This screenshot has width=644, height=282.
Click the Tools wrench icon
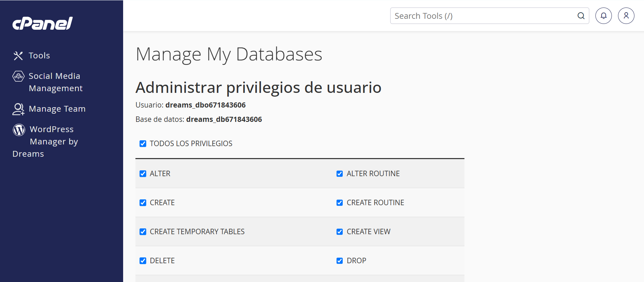[x=18, y=56]
